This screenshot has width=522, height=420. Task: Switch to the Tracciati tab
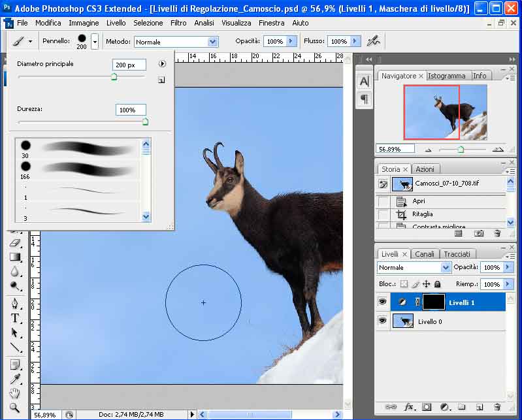(457, 254)
